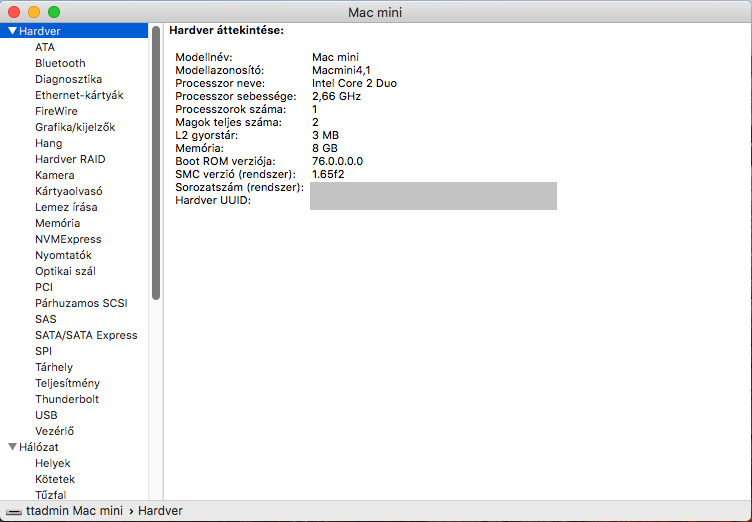752x522 pixels.
Task: Select Grafika/kijelzők entry
Action: (x=75, y=127)
